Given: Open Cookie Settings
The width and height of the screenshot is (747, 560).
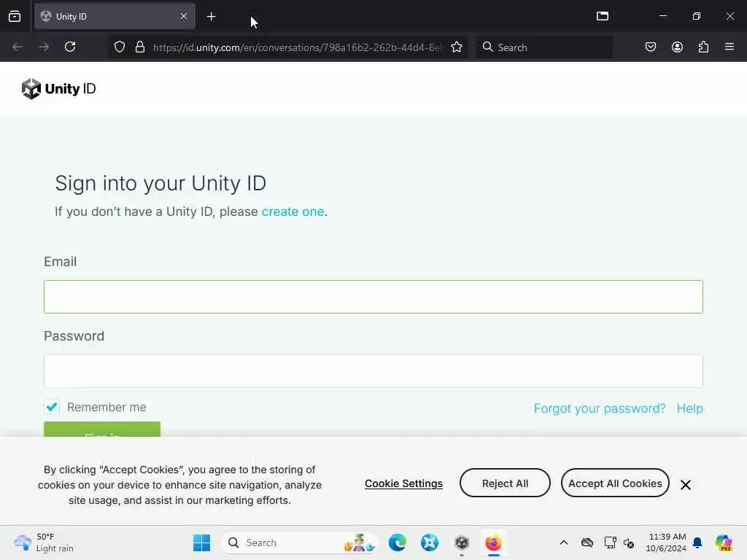Looking at the screenshot, I should 403,483.
